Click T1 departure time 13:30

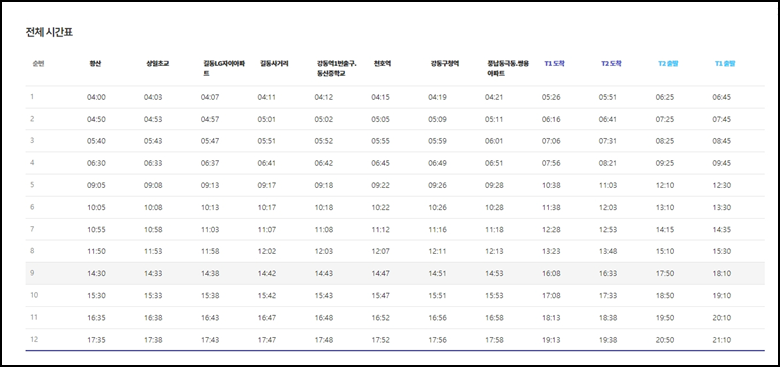(x=721, y=207)
